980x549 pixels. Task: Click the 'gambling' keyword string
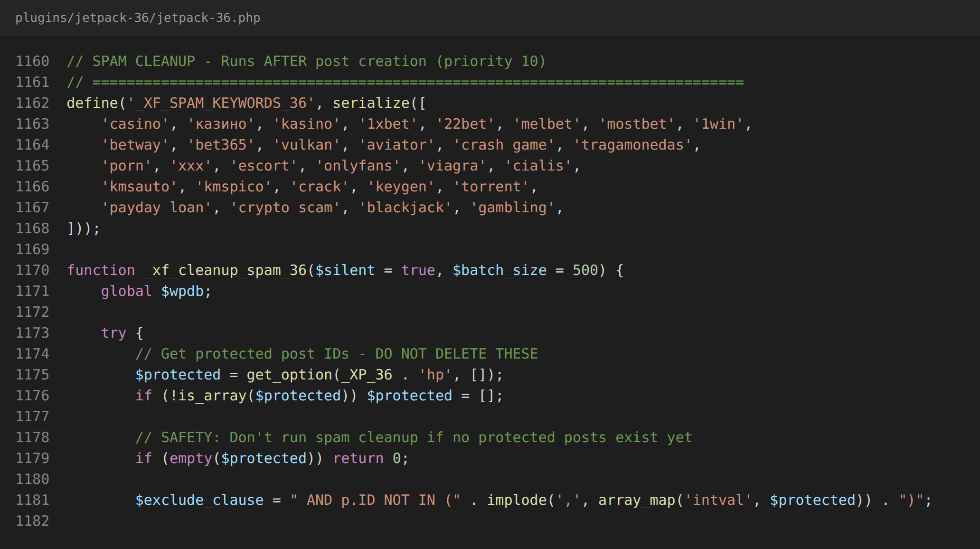point(512,208)
